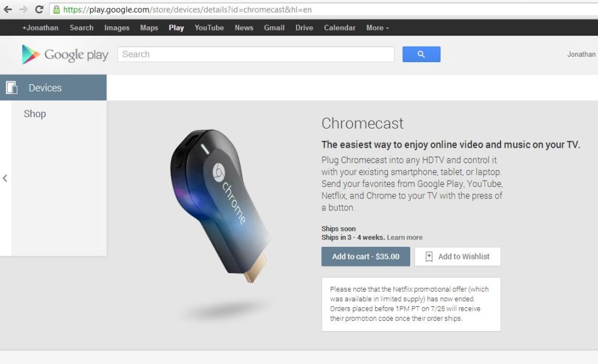Open Shop in the left sidebar
Screen dimensions: 598x364
(35, 114)
